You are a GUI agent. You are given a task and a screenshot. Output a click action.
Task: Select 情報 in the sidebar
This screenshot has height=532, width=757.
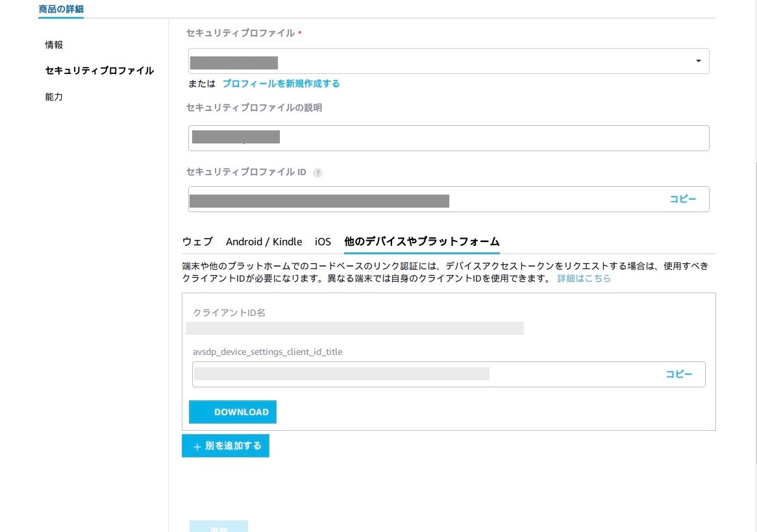click(x=54, y=45)
